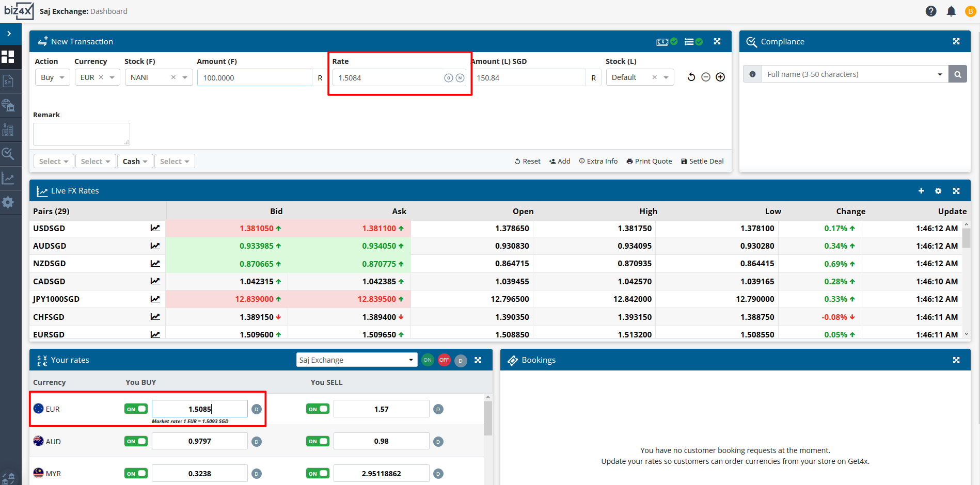Click the list status icon in New Transaction header
The height and width of the screenshot is (485, 980).
pyautogui.click(x=693, y=42)
